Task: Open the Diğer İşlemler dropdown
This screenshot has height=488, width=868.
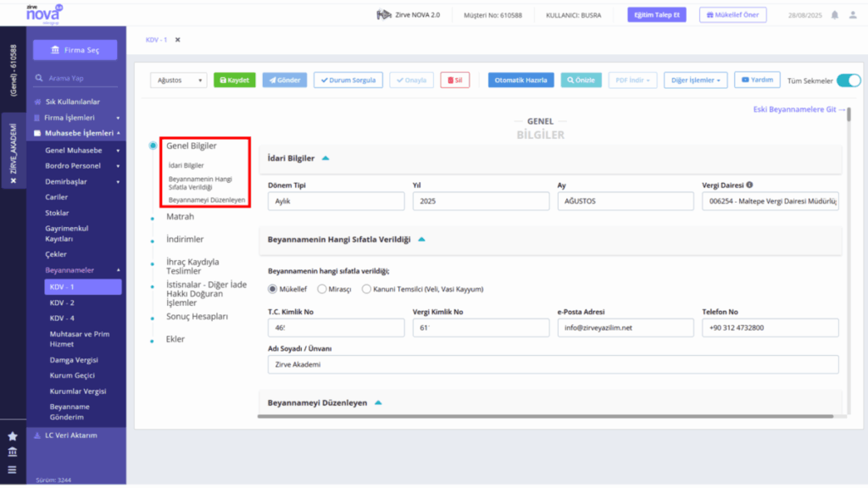Action: coord(695,80)
